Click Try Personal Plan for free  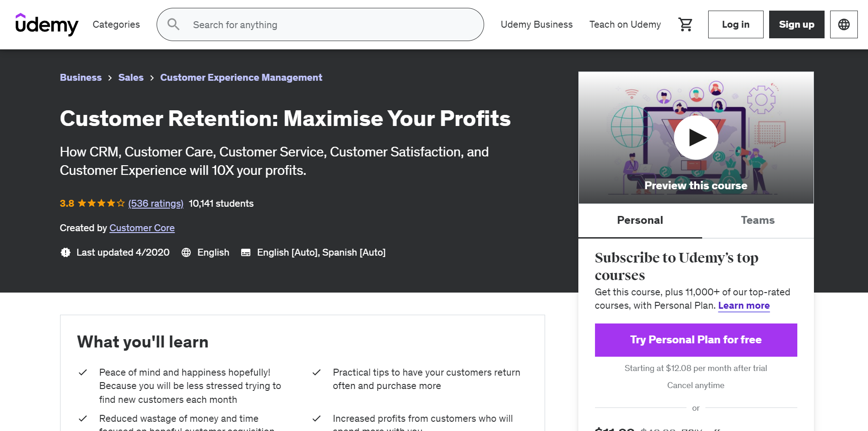pyautogui.click(x=696, y=340)
